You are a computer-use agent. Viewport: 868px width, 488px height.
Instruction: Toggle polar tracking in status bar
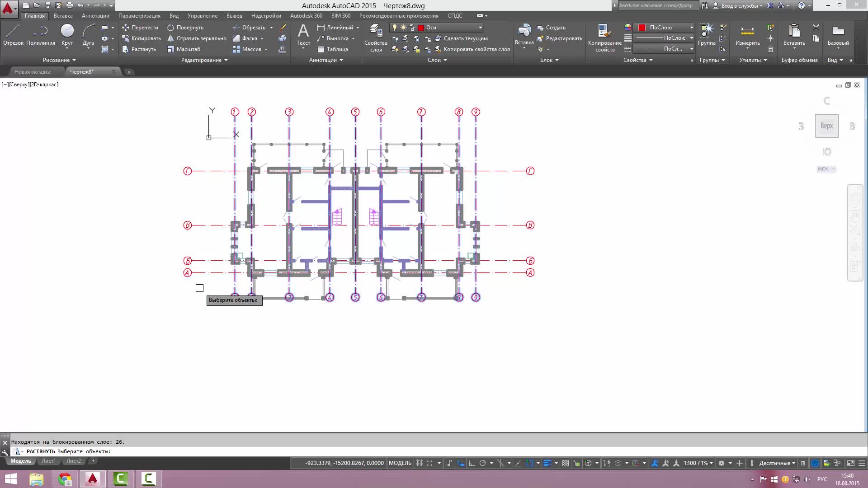click(x=482, y=463)
